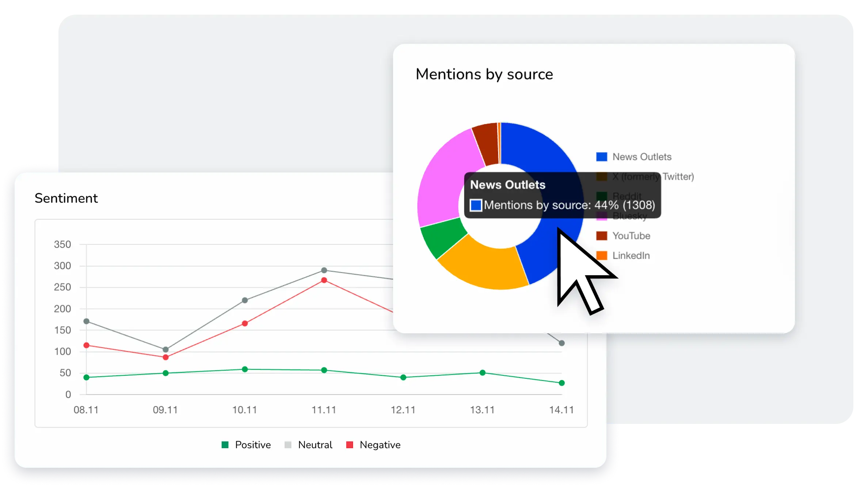Toggle the News Outlets legend item
This screenshot has height=497, width=868.
click(642, 157)
